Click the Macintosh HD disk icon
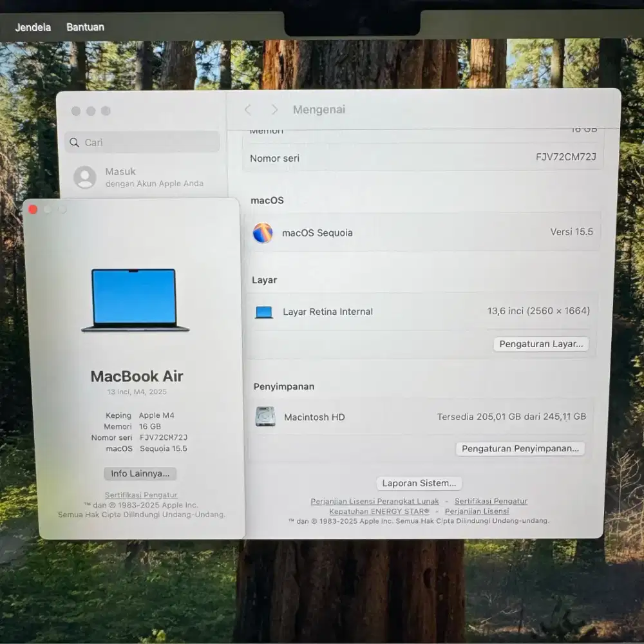The width and height of the screenshot is (644, 644). coord(265,417)
